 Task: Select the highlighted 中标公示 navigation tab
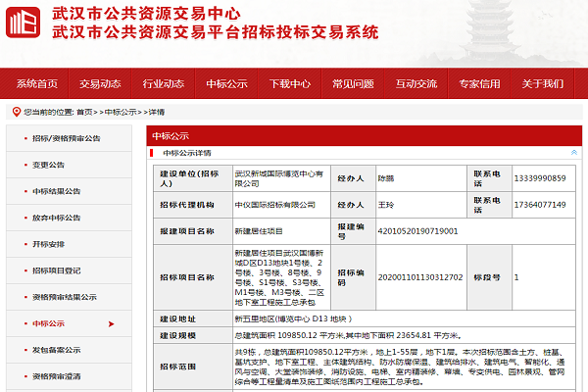coord(226,83)
